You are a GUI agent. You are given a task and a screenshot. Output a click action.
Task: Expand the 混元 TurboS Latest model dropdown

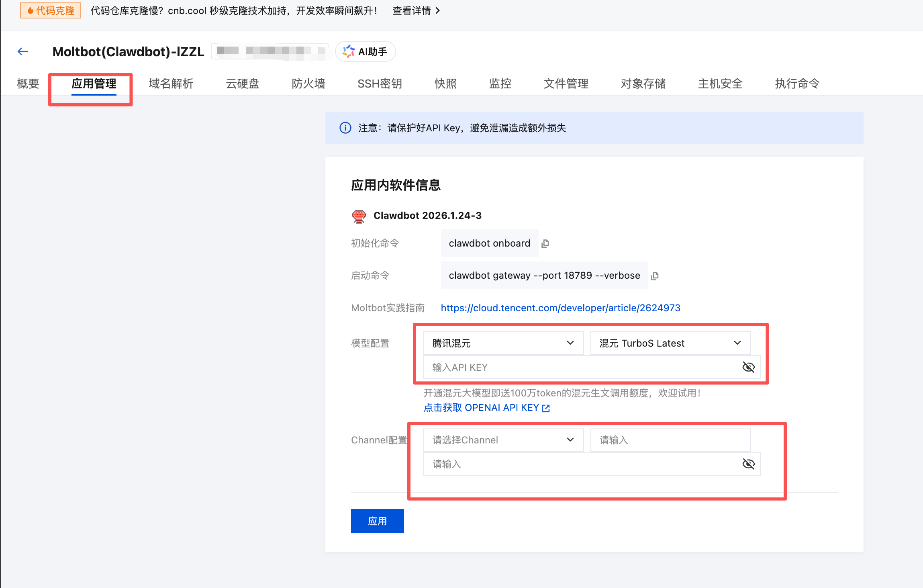coord(670,343)
